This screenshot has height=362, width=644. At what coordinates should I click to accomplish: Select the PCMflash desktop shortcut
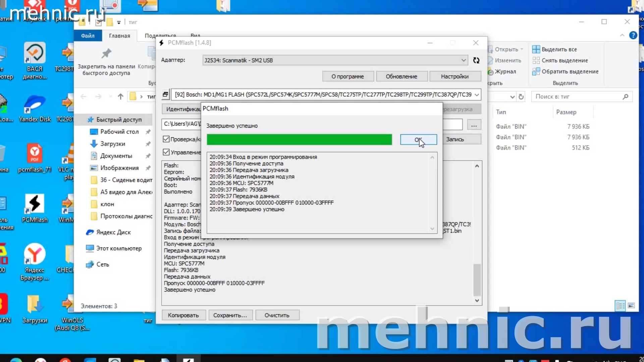point(35,208)
